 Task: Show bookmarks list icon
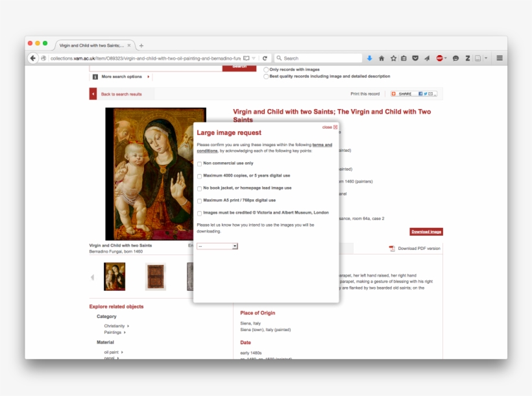tap(404, 58)
